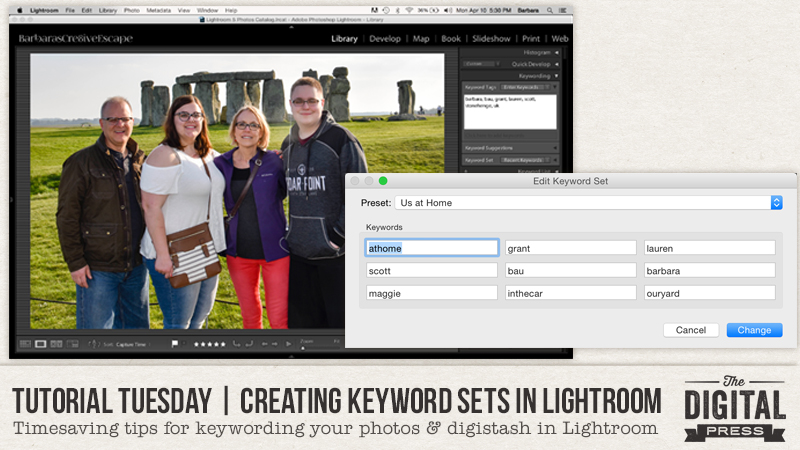The width and height of the screenshot is (800, 450).
Task: Click the sort direction a-z icon
Action: (x=93, y=344)
